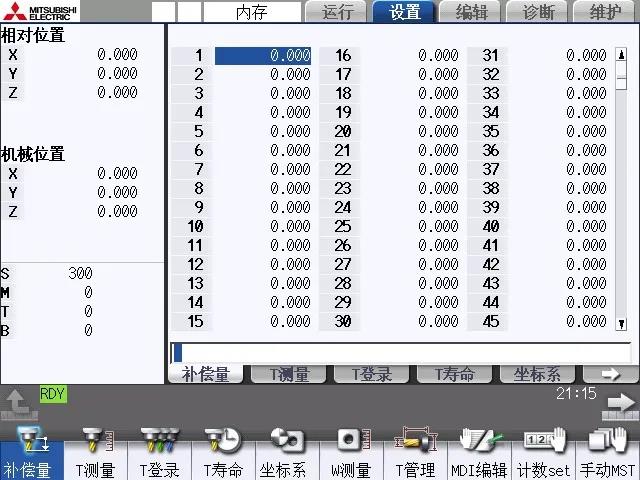Click the up-left return arrow button
Image resolution: width=640 pixels, height=480 pixels.
pos(18,403)
